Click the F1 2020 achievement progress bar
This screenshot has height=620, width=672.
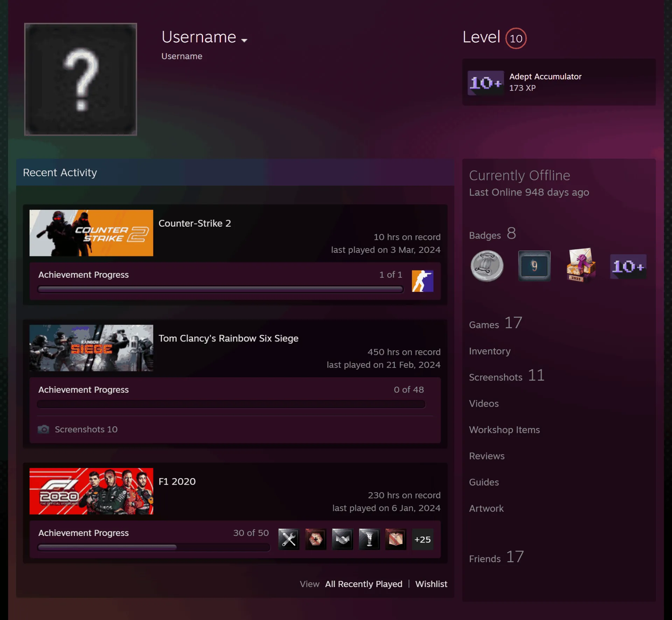tap(154, 547)
